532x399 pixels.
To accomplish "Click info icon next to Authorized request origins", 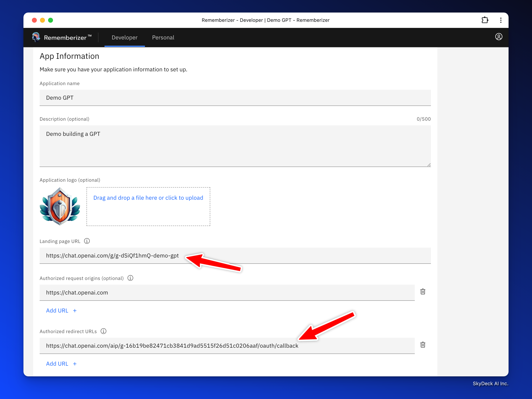I will (130, 278).
